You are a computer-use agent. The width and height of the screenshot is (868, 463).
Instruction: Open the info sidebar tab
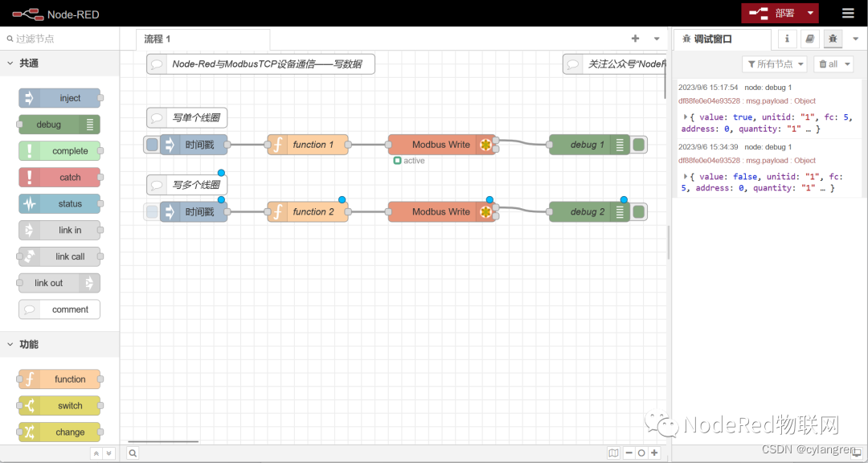[x=787, y=38]
